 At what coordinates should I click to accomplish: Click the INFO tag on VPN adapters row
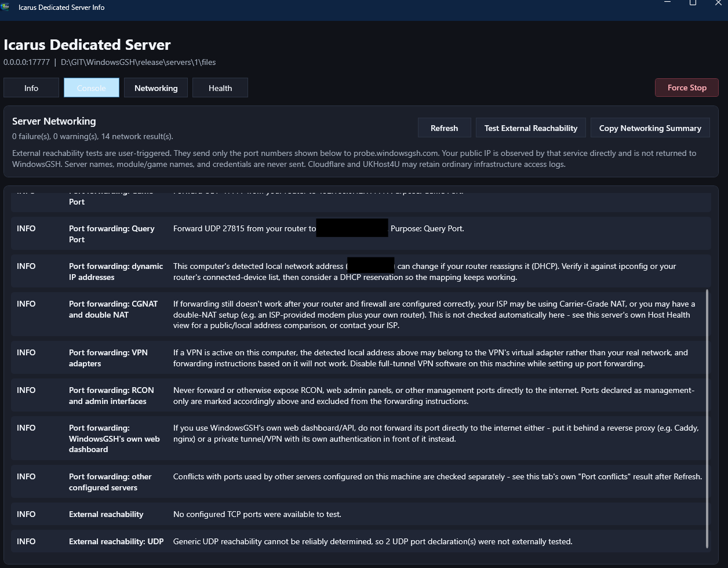point(26,352)
